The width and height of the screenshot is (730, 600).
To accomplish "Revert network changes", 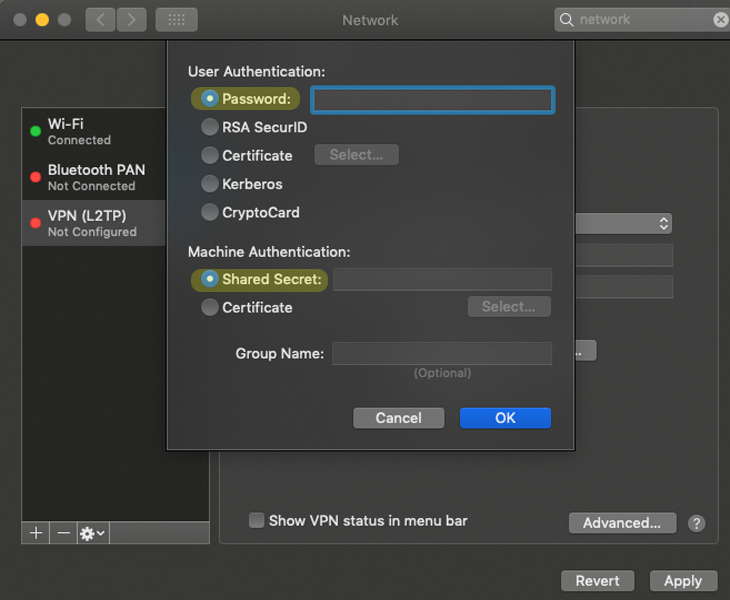I will point(597,581).
